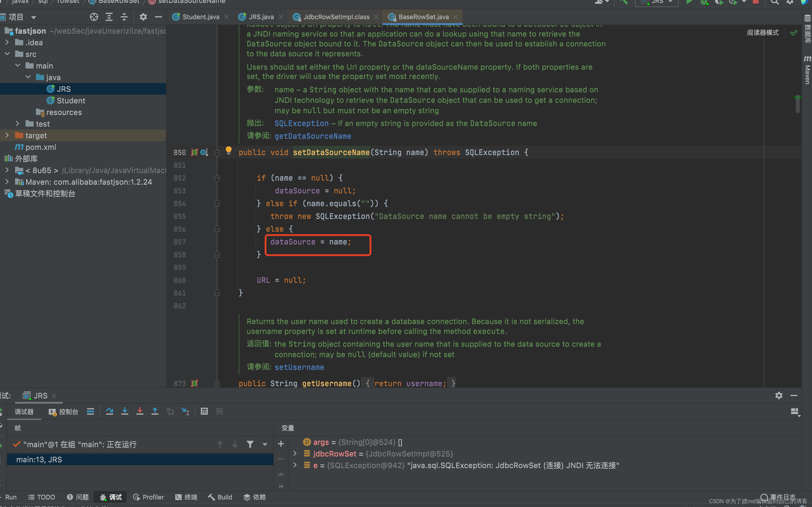Open debug panel settings gear
The height and width of the screenshot is (507, 812).
click(x=779, y=395)
